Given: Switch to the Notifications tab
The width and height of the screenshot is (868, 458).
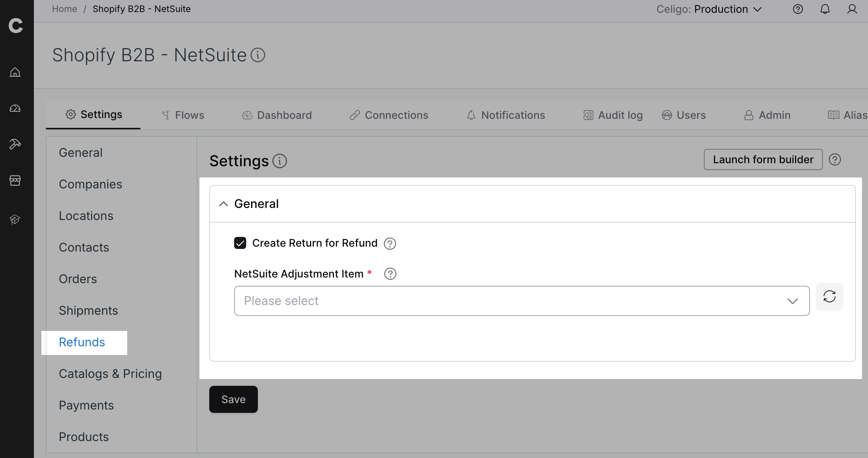Looking at the screenshot, I should point(506,115).
